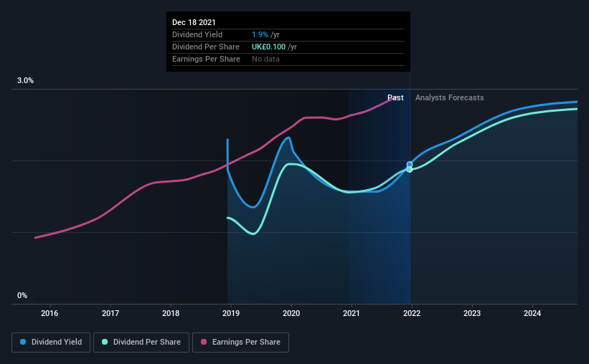This screenshot has height=364, width=589.
Task: Click the 3.0% y-axis label
Action: click(25, 81)
